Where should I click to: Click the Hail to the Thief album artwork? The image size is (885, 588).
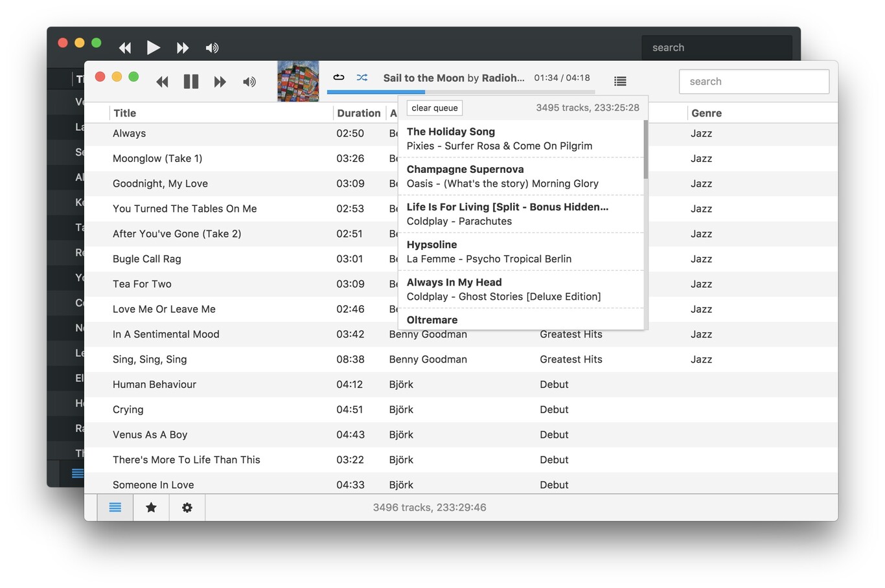(297, 81)
